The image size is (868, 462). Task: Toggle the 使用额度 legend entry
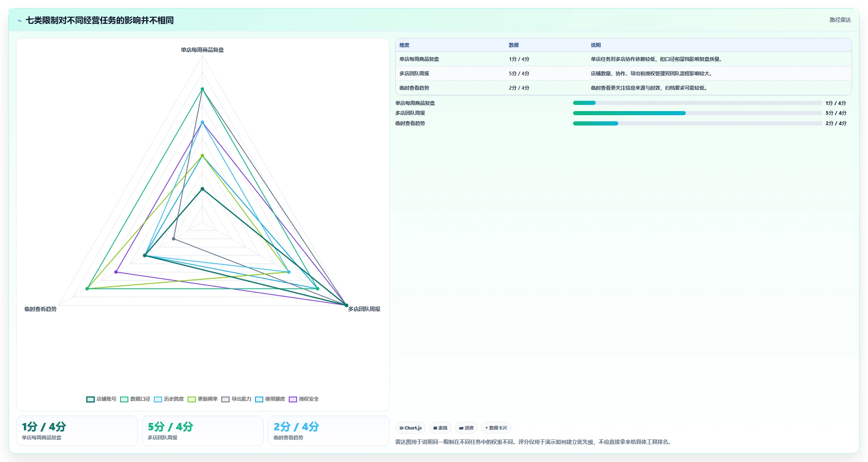[270, 399]
